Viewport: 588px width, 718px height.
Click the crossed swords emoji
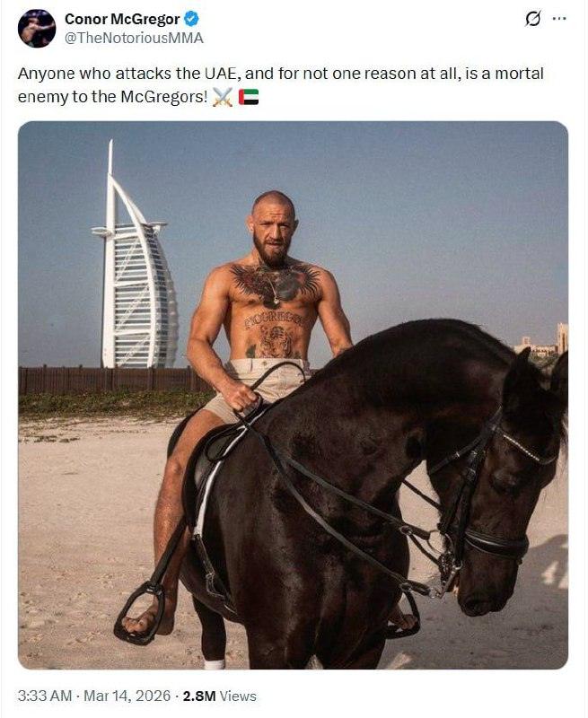coord(223,97)
